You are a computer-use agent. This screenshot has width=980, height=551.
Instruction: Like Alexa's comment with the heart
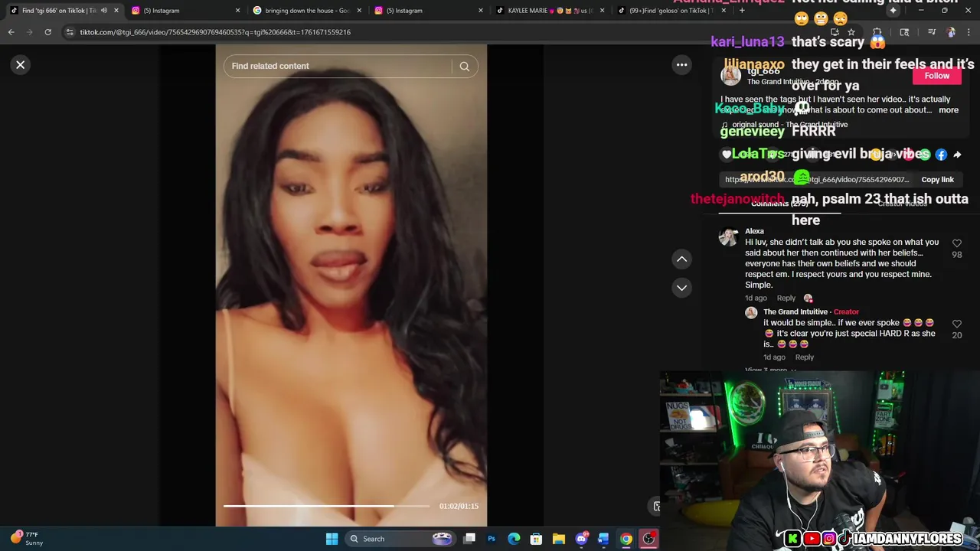(x=956, y=243)
